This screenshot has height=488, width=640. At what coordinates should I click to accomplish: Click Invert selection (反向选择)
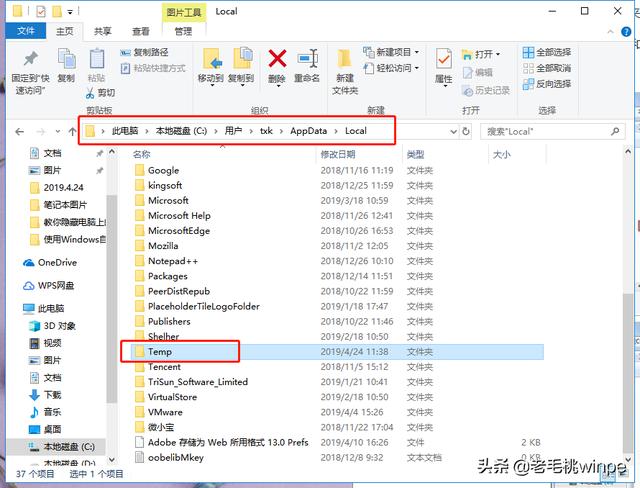pos(547,84)
